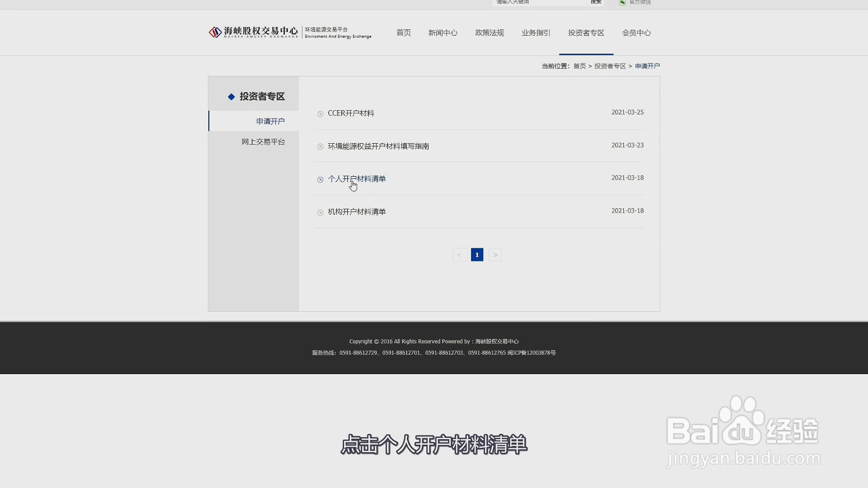Viewport: 868px width, 488px height.
Task: Click the WeChat 官方微信 icon
Action: pyautogui.click(x=622, y=2)
